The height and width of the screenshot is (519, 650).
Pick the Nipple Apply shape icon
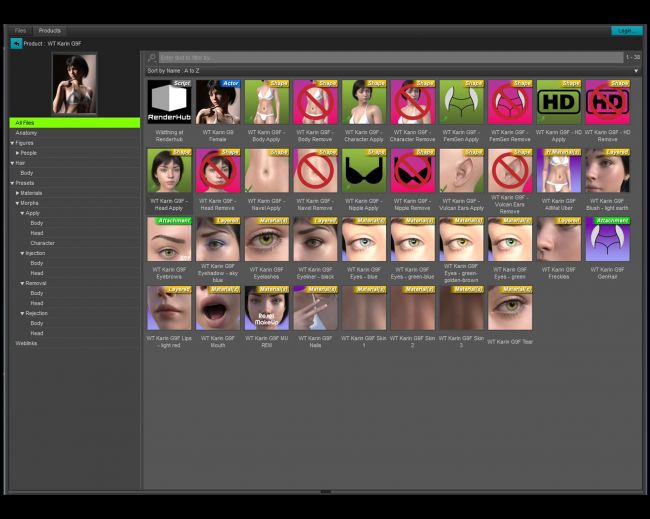[364, 171]
